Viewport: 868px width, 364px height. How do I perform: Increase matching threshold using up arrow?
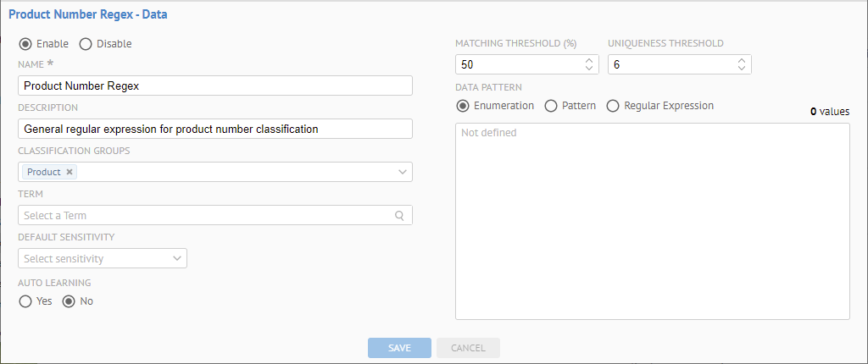click(x=589, y=61)
